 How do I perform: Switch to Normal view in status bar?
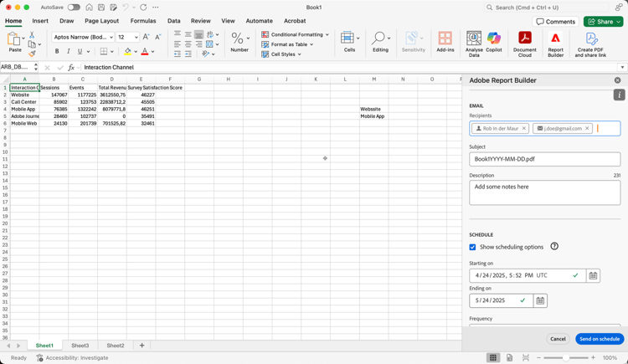[493, 357]
